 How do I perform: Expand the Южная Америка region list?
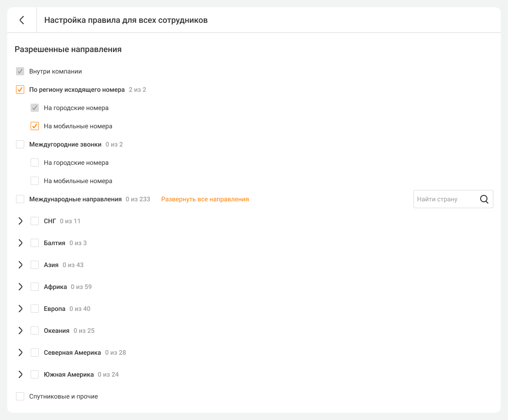click(20, 374)
